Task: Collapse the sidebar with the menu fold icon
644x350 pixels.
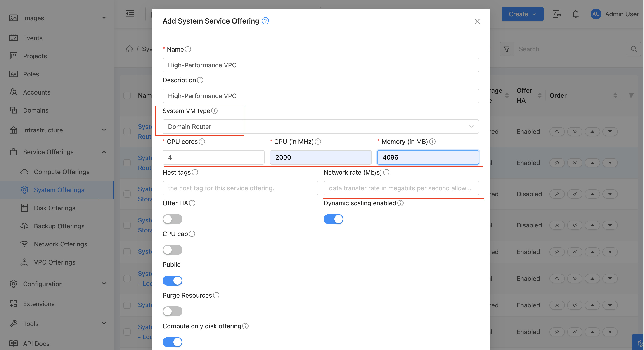Action: [130, 14]
